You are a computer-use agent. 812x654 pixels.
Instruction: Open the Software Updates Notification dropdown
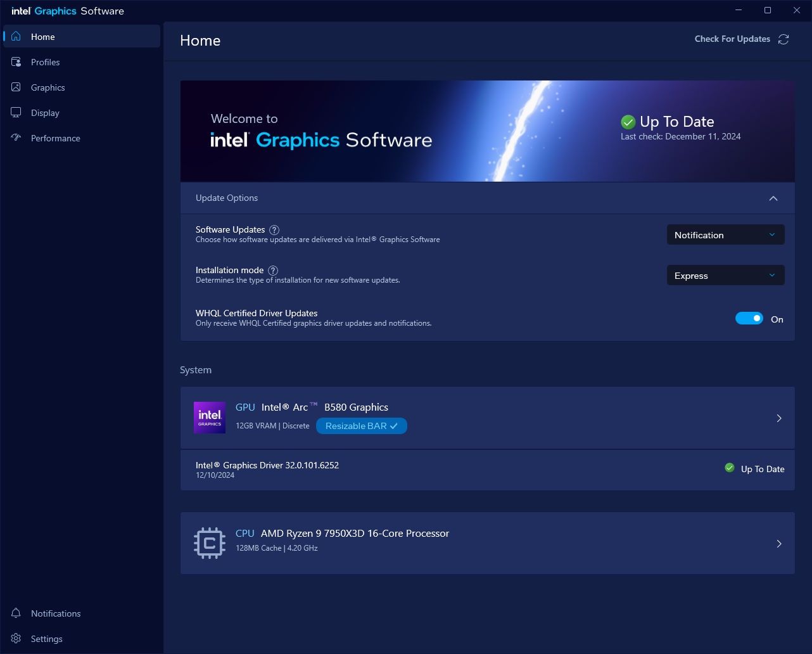[726, 235]
